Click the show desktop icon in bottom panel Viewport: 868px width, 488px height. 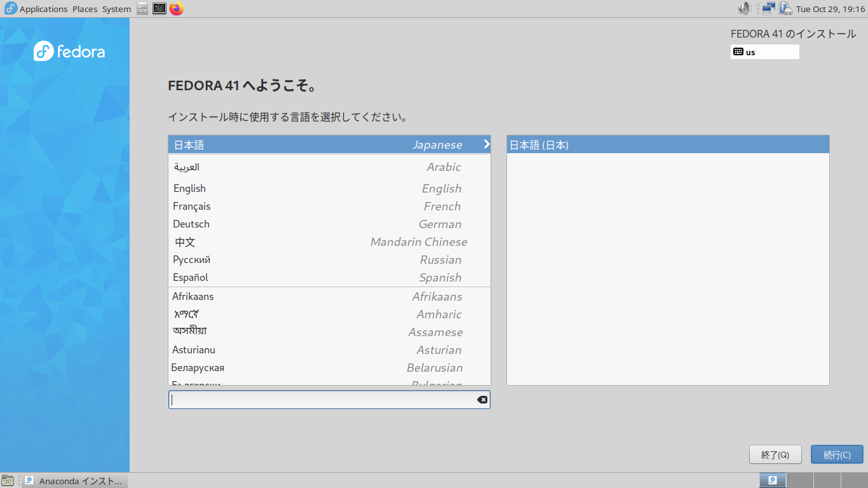(x=8, y=480)
